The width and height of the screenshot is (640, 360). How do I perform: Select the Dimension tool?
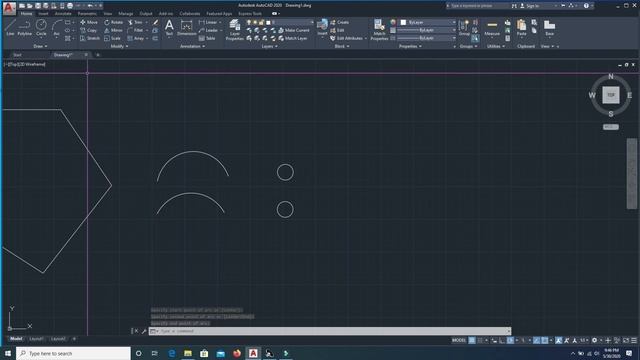click(187, 28)
